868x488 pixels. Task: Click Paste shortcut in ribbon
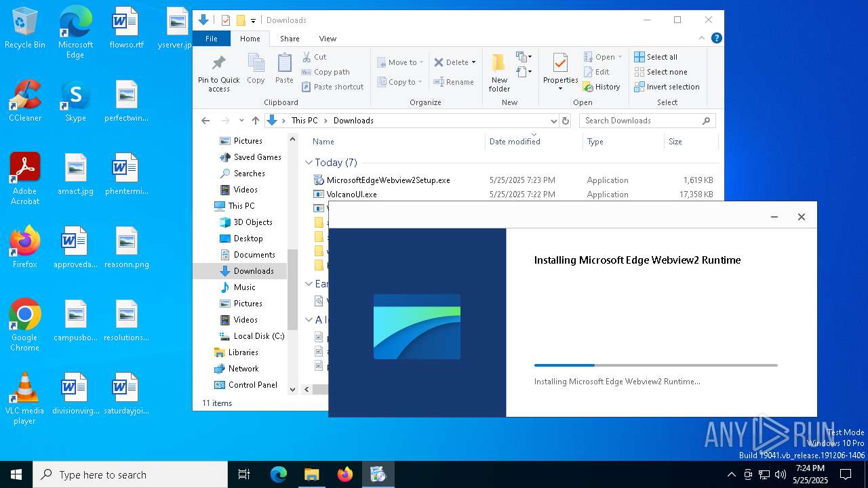[333, 87]
